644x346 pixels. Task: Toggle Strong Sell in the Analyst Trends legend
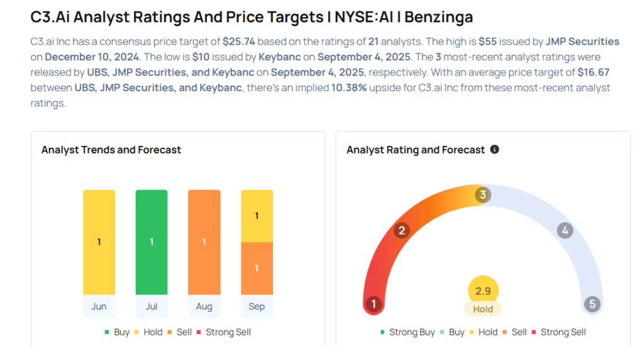(x=223, y=332)
